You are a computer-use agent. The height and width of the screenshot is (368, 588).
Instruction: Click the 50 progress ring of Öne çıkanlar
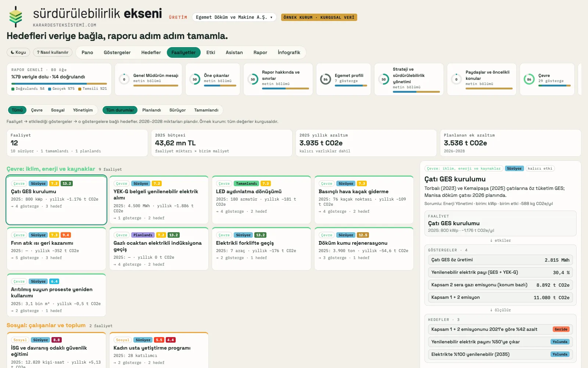(x=195, y=79)
